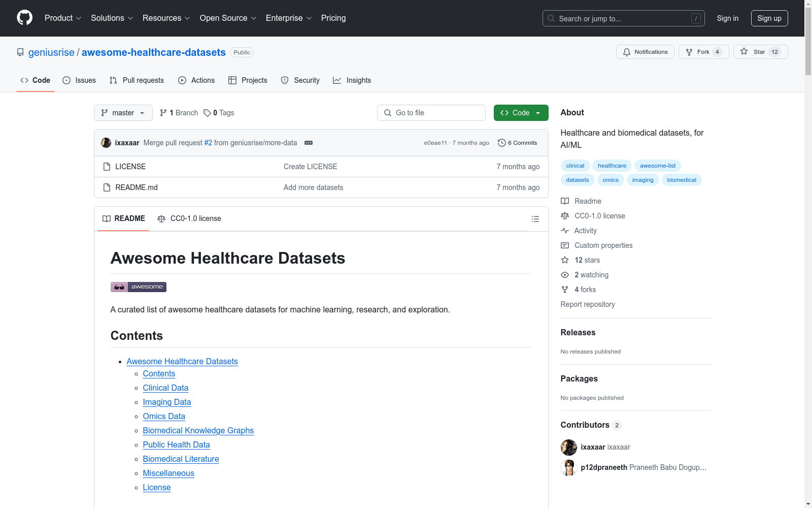The width and height of the screenshot is (812, 508).
Task: Click the Notifications bell icon
Action: pyautogui.click(x=627, y=52)
